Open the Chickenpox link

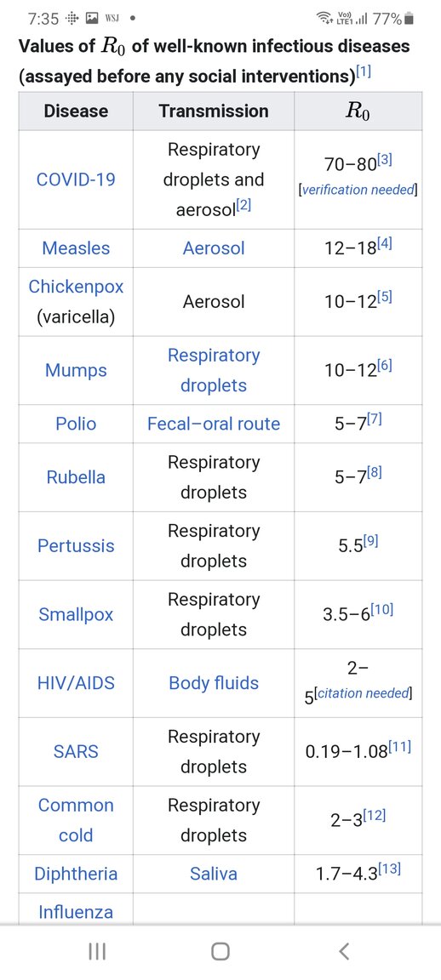76,287
